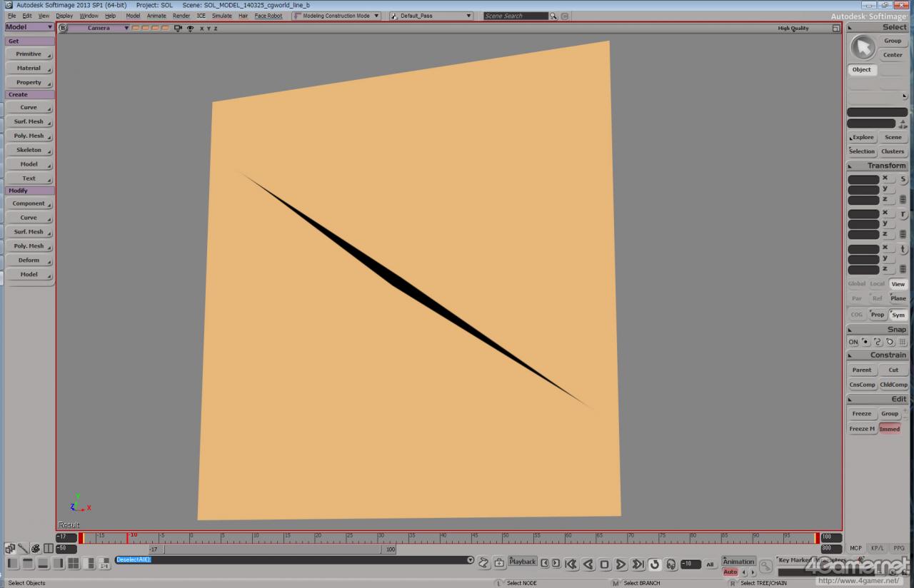Open the Render menu
914x588 pixels.
tap(181, 16)
